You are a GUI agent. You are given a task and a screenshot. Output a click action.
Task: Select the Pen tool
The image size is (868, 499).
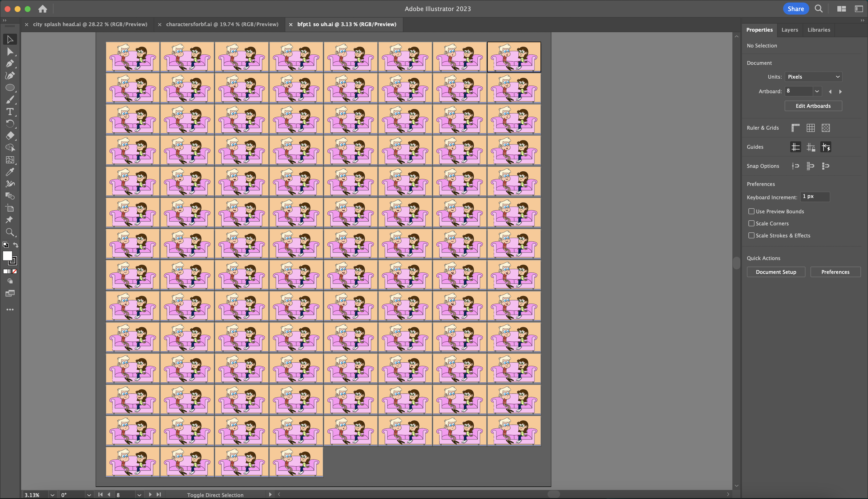(x=10, y=64)
